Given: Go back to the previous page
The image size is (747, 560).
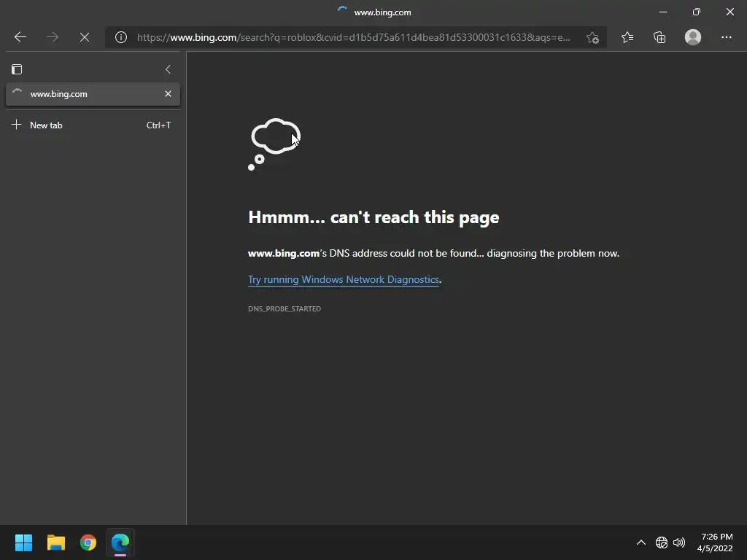Looking at the screenshot, I should click(20, 37).
